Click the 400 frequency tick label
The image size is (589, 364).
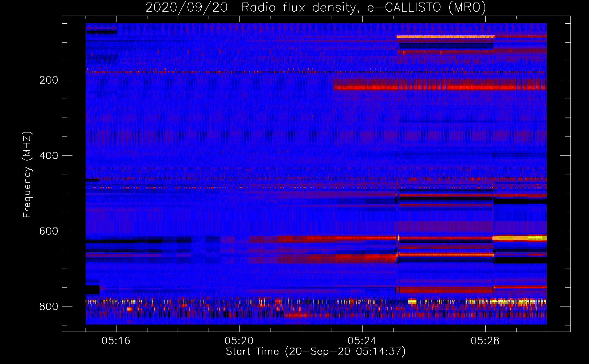click(x=48, y=156)
